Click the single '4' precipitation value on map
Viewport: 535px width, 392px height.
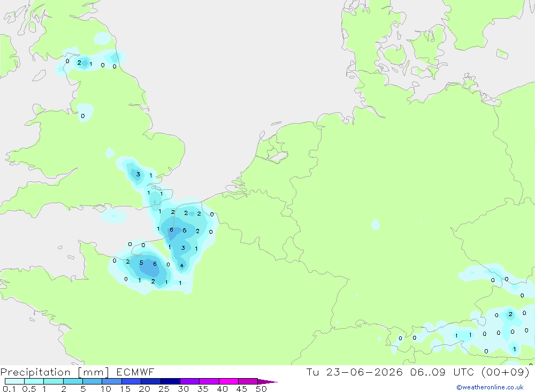click(182, 265)
